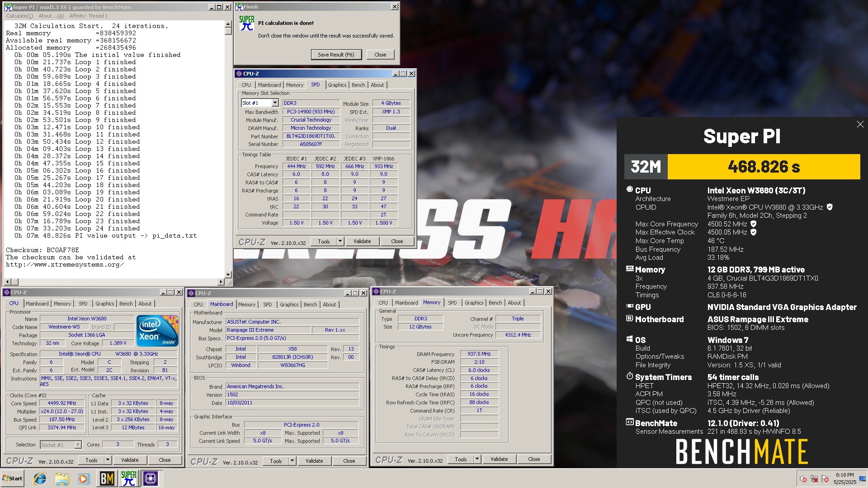Click the Super PI logo in Finish dialog

coord(247,23)
